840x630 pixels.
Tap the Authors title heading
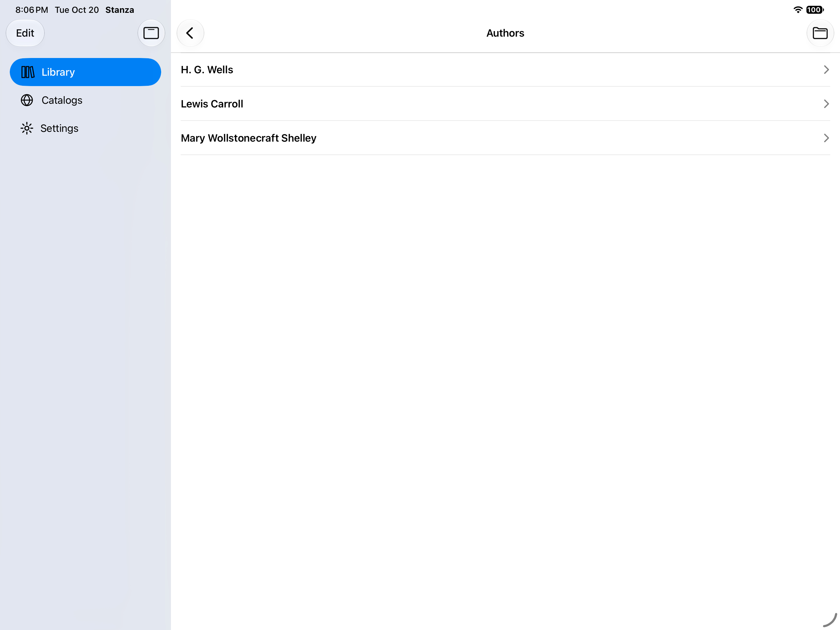click(x=505, y=33)
